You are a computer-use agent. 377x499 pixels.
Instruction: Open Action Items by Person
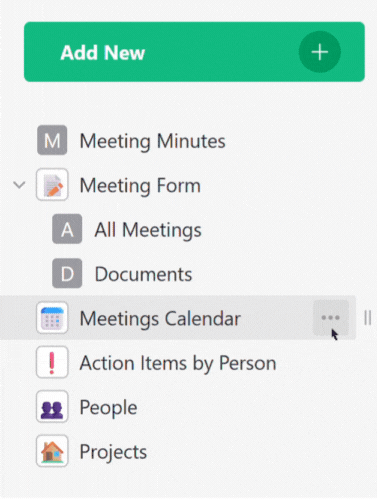click(x=178, y=363)
